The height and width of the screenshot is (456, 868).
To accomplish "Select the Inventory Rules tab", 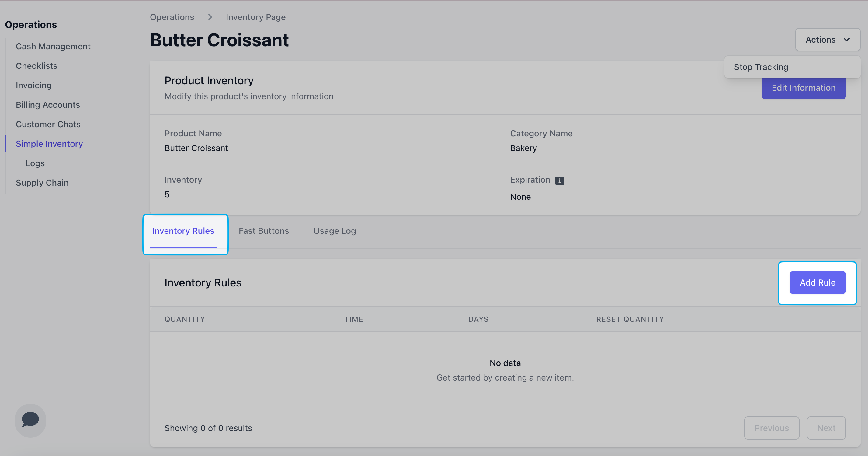I will [183, 231].
